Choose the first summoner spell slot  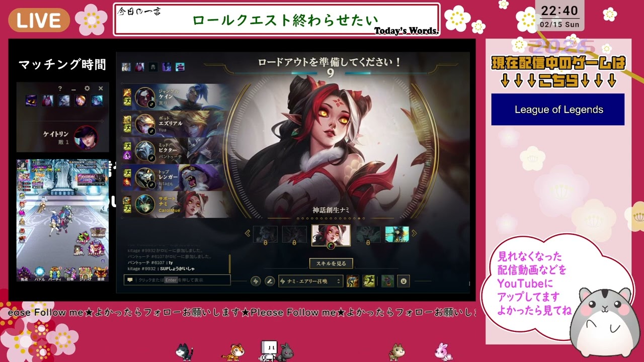click(x=353, y=281)
